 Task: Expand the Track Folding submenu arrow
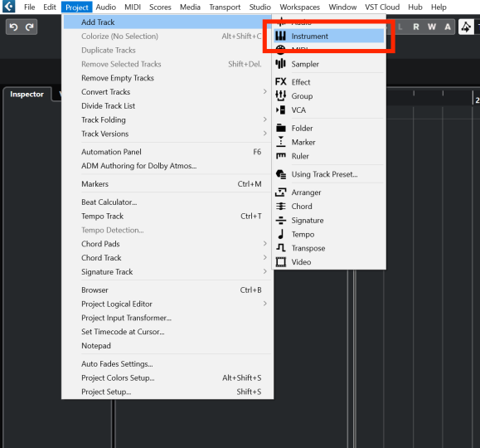click(x=264, y=119)
